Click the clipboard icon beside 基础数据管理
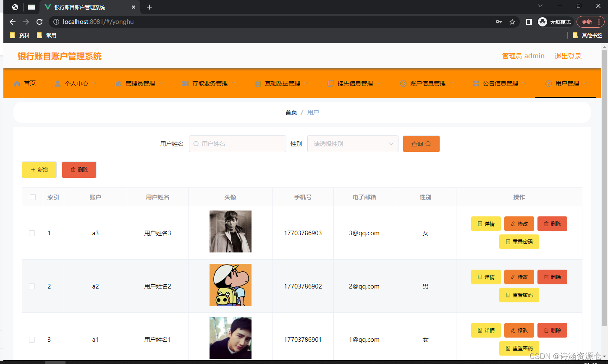The height and width of the screenshot is (364, 608). coord(258,83)
